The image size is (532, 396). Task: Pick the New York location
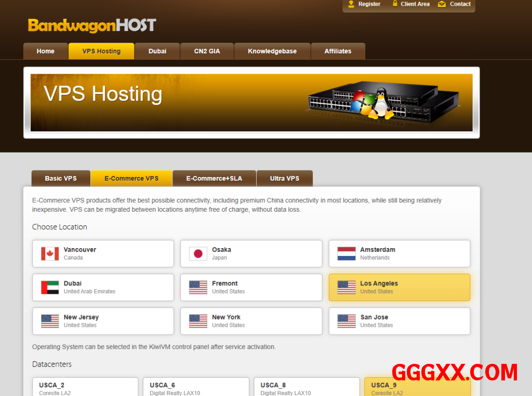251,321
